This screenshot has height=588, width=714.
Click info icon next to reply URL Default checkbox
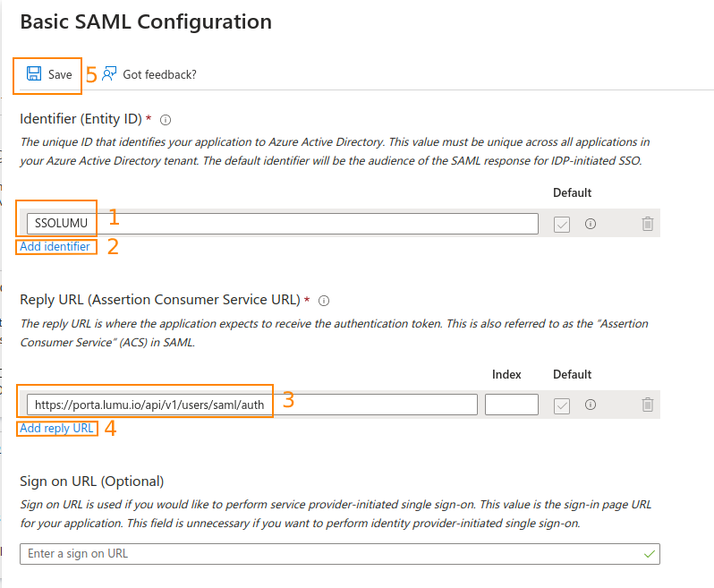point(590,405)
